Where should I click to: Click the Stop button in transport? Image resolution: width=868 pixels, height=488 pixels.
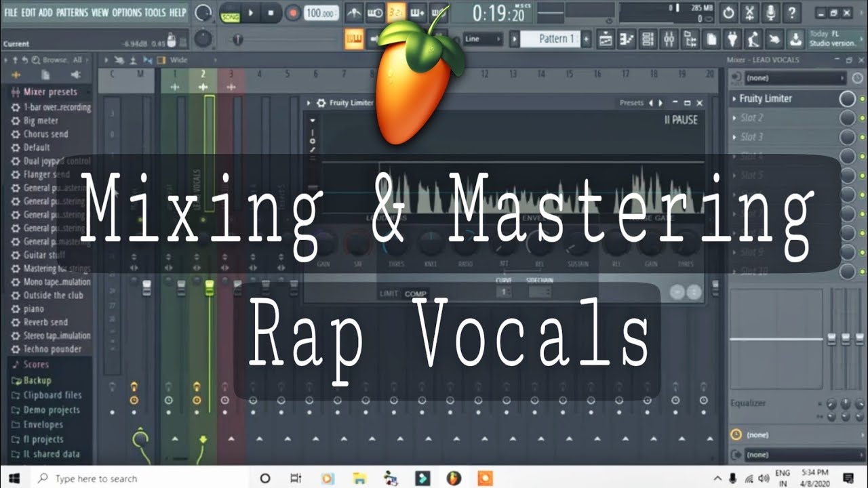point(271,12)
